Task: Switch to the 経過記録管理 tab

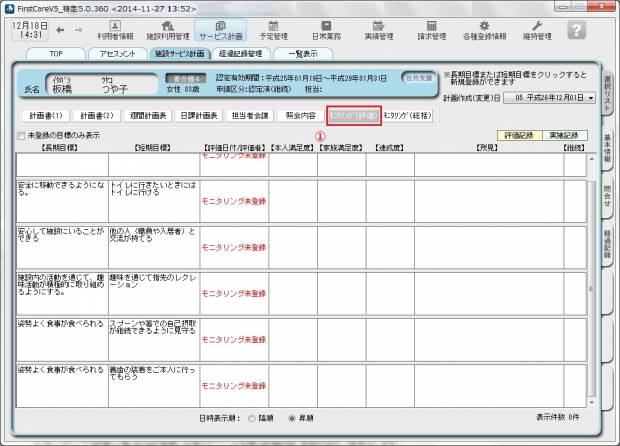Action: pos(240,53)
